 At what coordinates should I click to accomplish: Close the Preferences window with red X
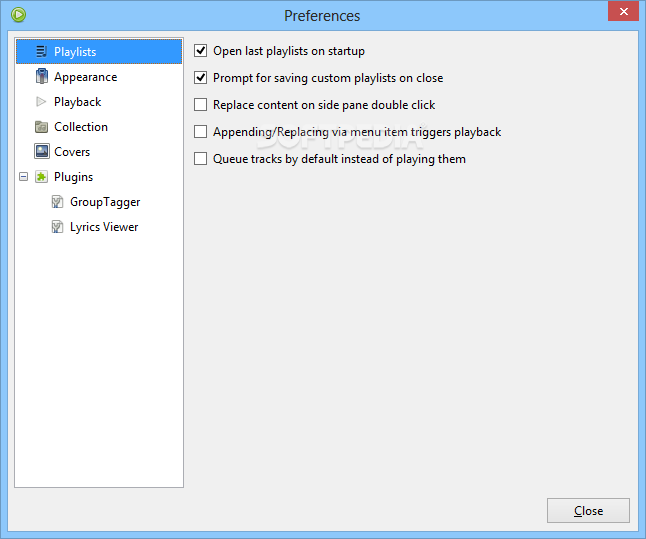point(623,12)
